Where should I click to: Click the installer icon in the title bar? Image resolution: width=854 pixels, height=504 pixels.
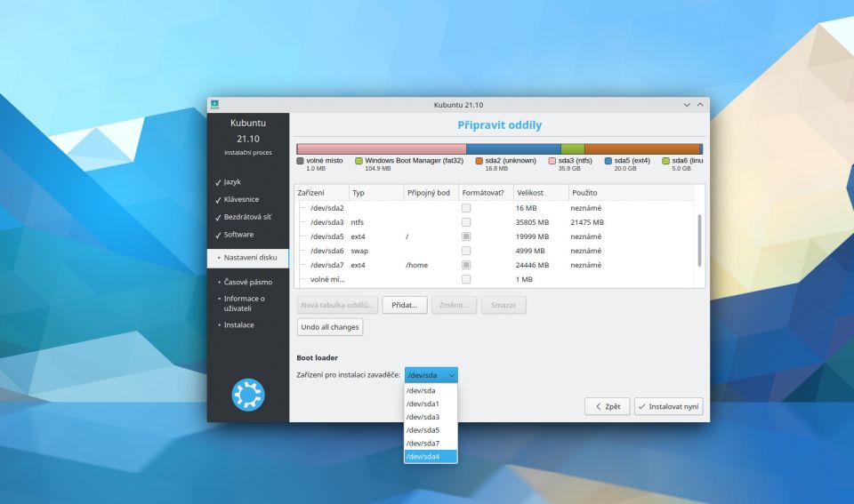click(x=214, y=105)
